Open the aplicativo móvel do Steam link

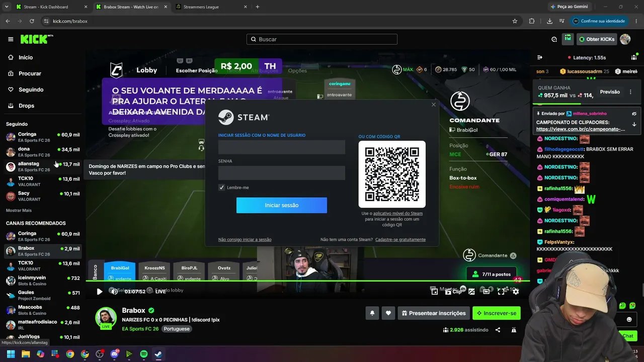398,213
